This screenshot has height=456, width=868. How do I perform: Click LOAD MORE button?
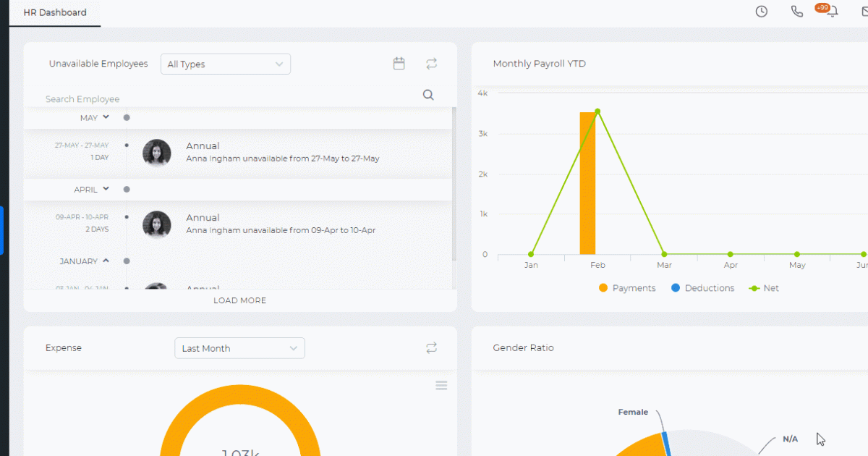240,300
